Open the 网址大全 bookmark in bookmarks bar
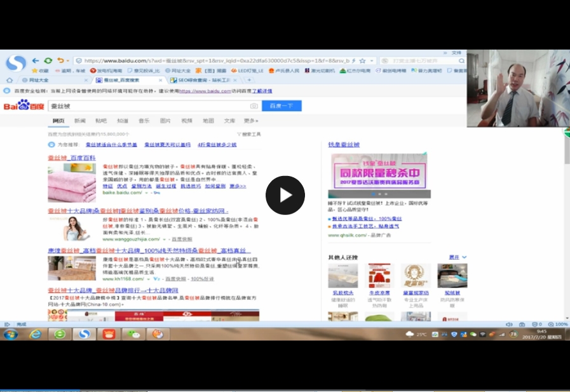 pos(178,71)
